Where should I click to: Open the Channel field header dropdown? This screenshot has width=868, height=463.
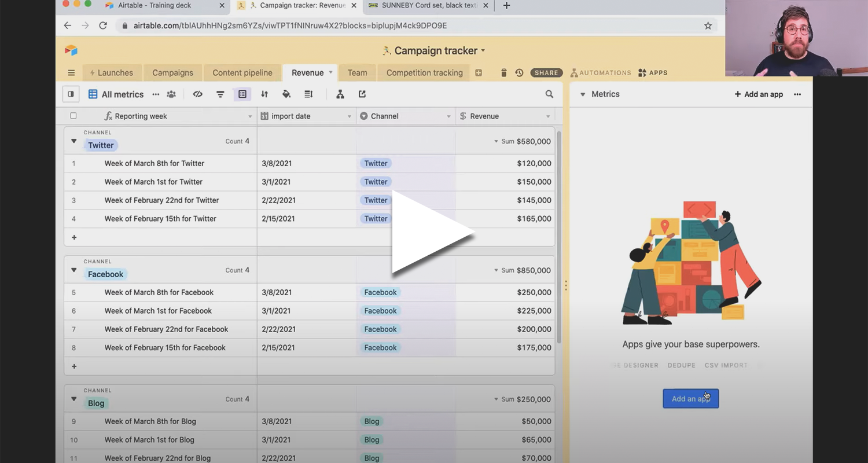click(x=448, y=116)
